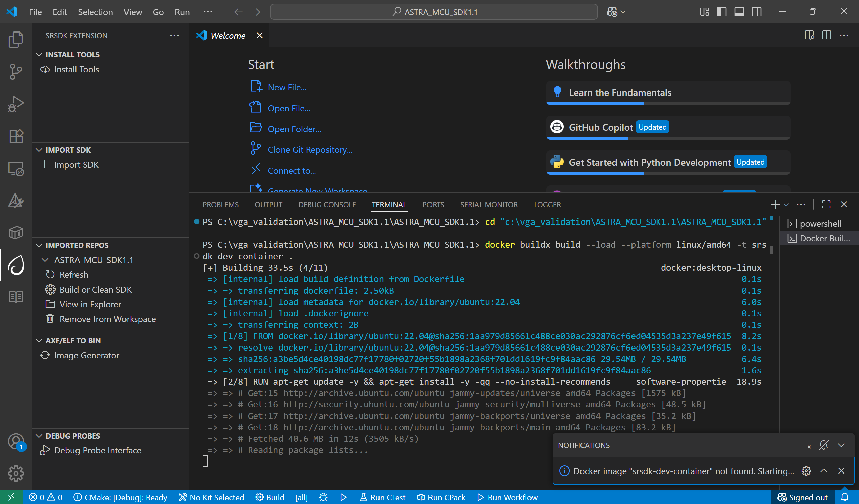Click the SRSDK extension activity bar icon

click(16, 265)
